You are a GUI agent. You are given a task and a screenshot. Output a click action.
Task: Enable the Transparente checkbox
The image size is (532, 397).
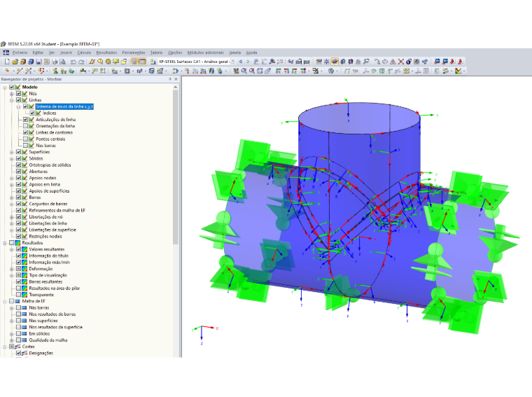tap(19, 295)
